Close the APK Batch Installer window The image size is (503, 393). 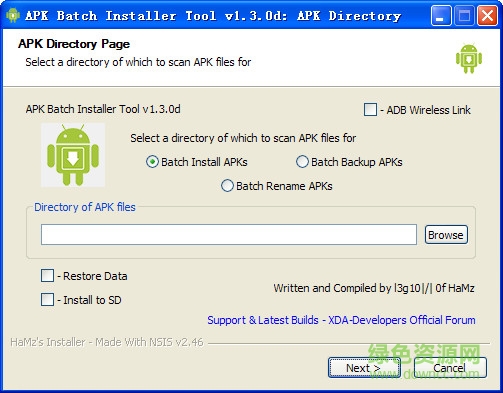487,16
